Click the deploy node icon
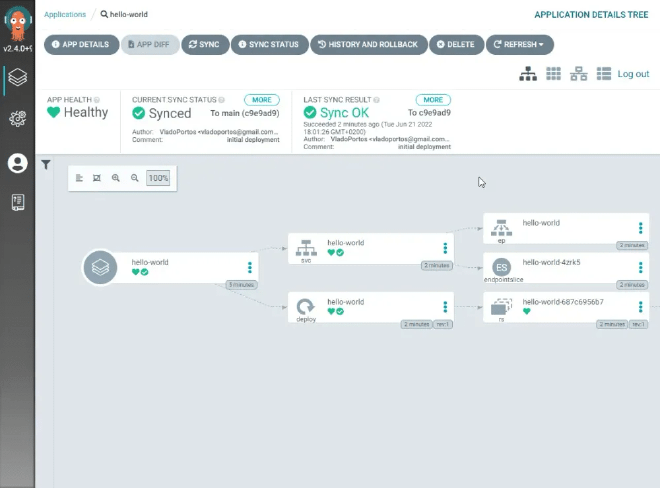The height and width of the screenshot is (488, 660). click(306, 307)
